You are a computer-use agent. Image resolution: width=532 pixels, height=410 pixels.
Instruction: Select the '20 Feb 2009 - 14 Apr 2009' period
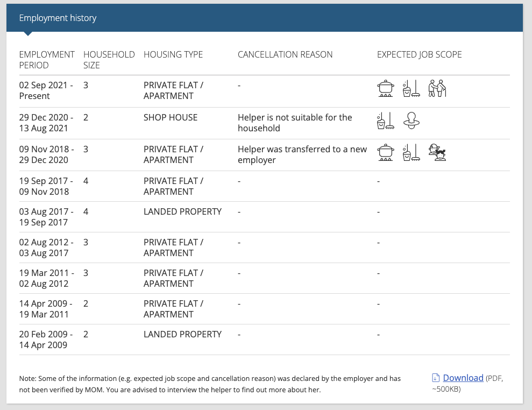(x=46, y=340)
